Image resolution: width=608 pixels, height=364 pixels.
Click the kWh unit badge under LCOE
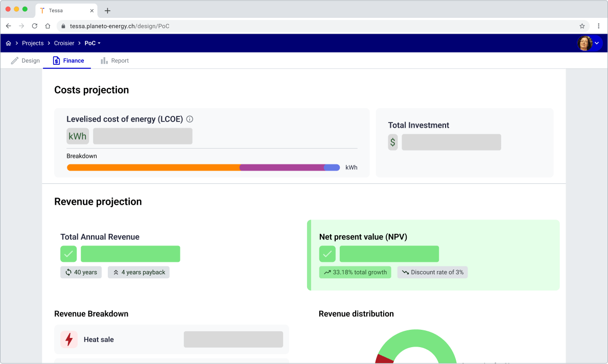click(x=78, y=136)
